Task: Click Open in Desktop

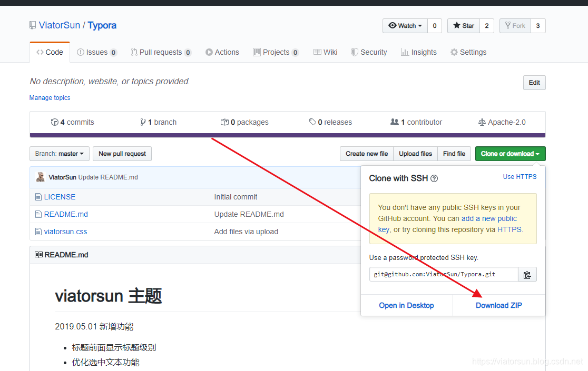Action: tap(407, 306)
